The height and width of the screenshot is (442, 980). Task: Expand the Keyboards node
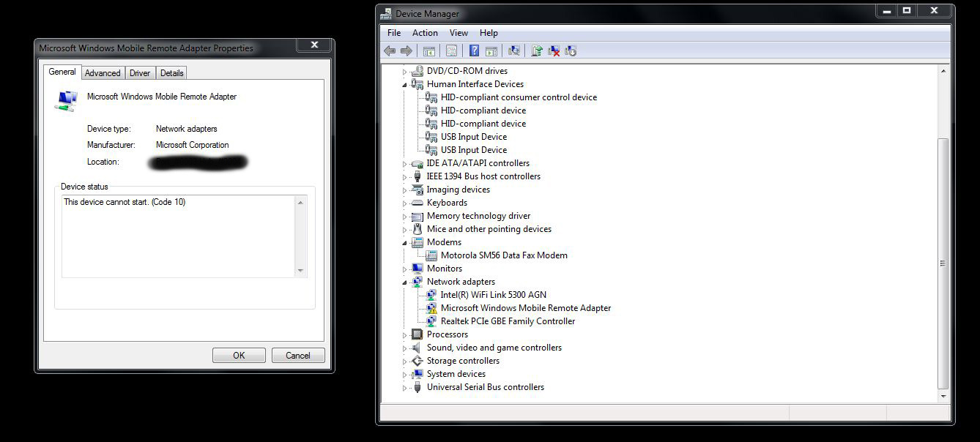404,203
